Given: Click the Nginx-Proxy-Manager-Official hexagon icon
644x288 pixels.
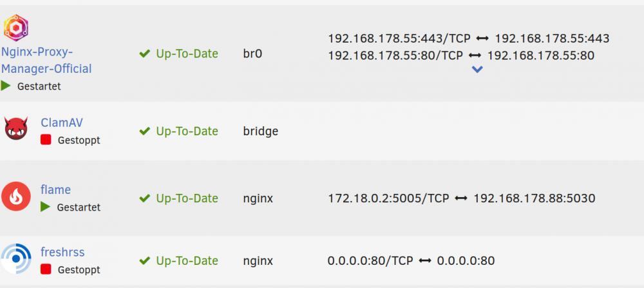Looking at the screenshot, I should 16,28.
